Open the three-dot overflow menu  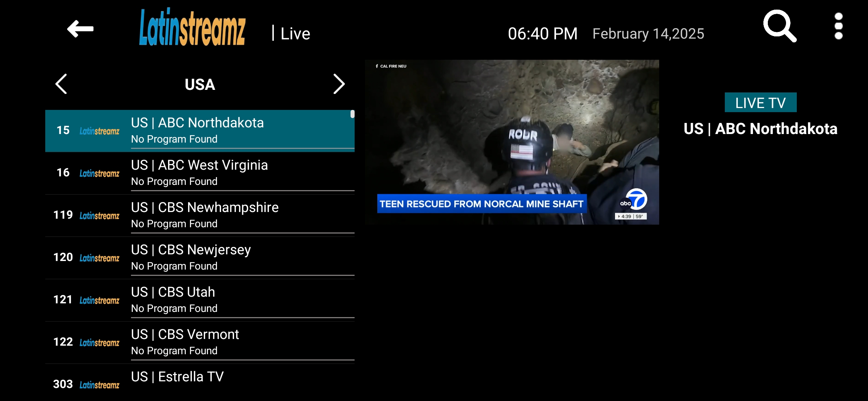pos(838,26)
